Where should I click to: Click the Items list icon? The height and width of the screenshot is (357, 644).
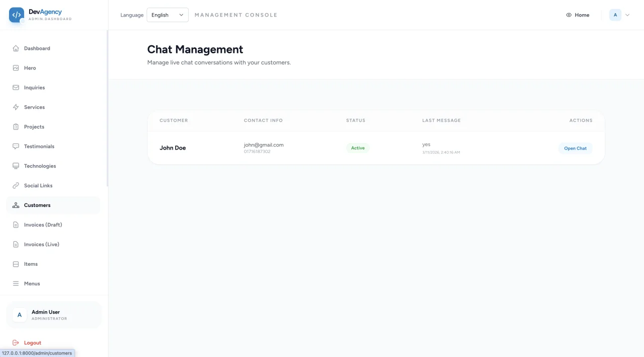[x=16, y=264]
